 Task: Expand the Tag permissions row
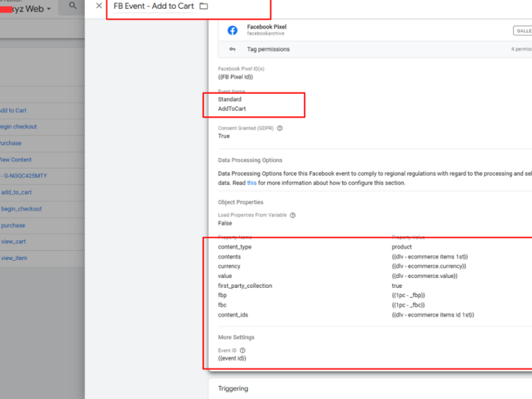(x=375, y=49)
